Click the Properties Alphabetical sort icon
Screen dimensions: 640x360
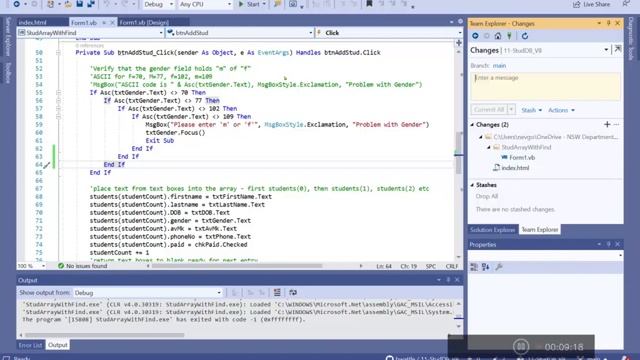[485, 267]
